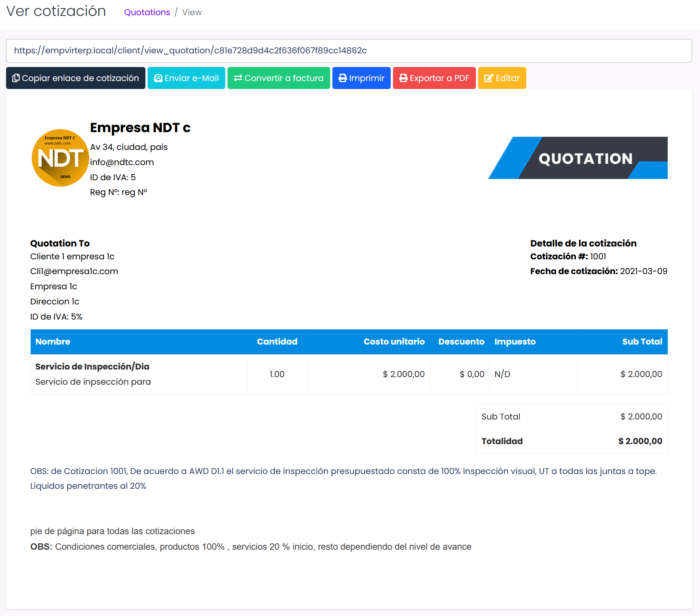Click the Nombre column header
700x616 pixels.
click(53, 342)
